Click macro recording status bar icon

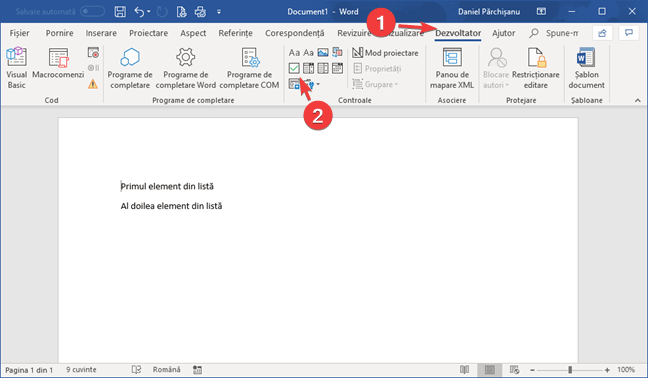pos(198,370)
